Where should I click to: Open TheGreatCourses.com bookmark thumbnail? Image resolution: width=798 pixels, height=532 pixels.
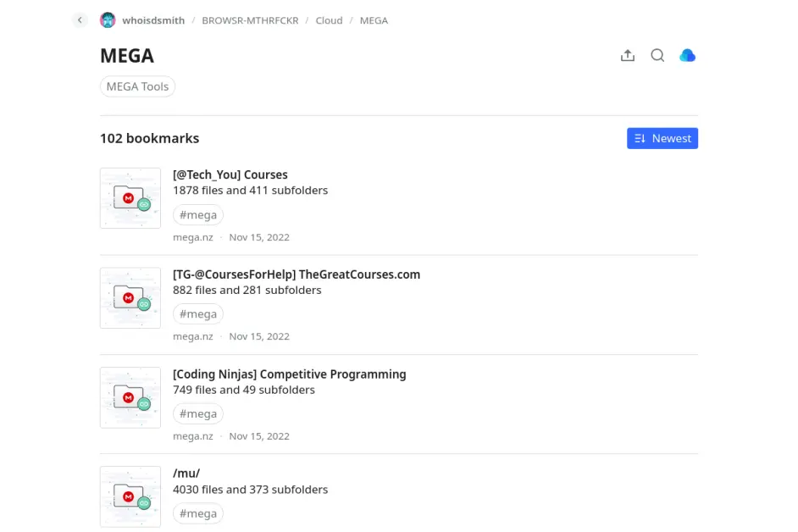click(130, 298)
